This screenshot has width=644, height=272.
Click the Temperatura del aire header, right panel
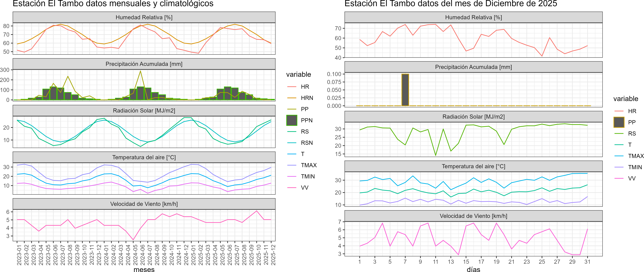point(473,166)
